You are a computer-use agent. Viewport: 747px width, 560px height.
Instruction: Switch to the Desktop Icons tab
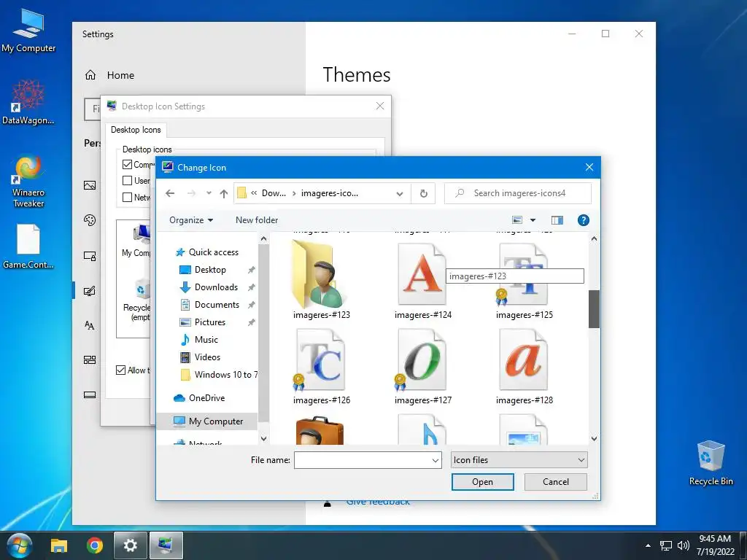pos(136,130)
